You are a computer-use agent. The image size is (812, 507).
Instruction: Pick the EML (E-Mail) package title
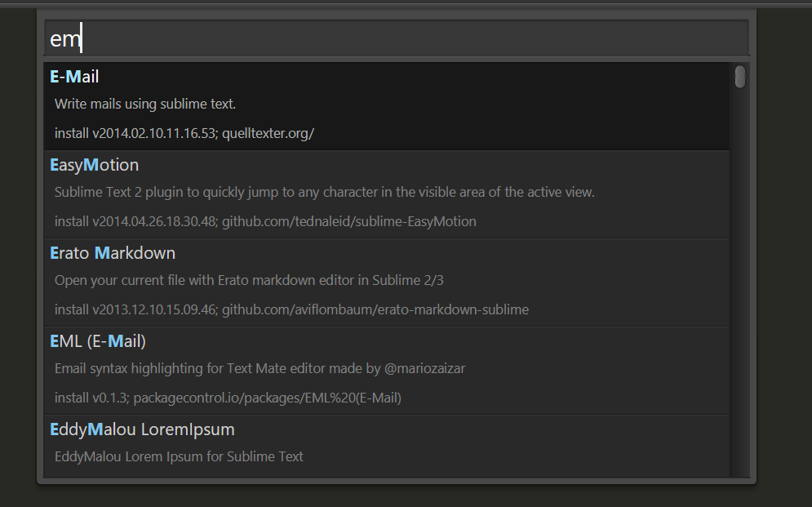pos(98,341)
